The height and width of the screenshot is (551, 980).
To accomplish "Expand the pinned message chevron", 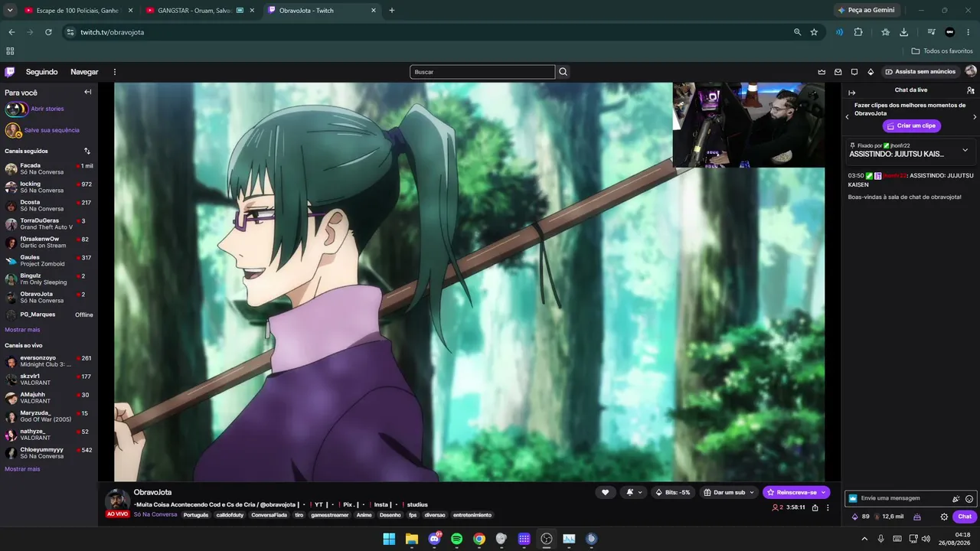I will coord(965,150).
